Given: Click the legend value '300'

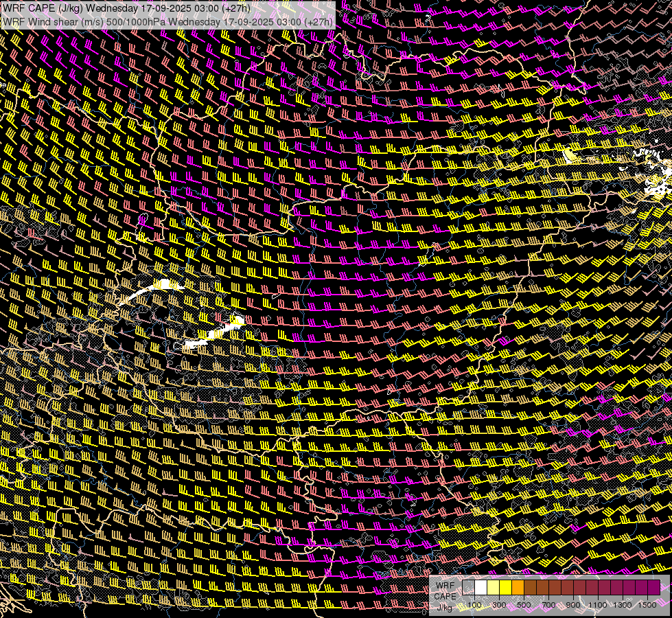Looking at the screenshot, I should [x=499, y=605].
